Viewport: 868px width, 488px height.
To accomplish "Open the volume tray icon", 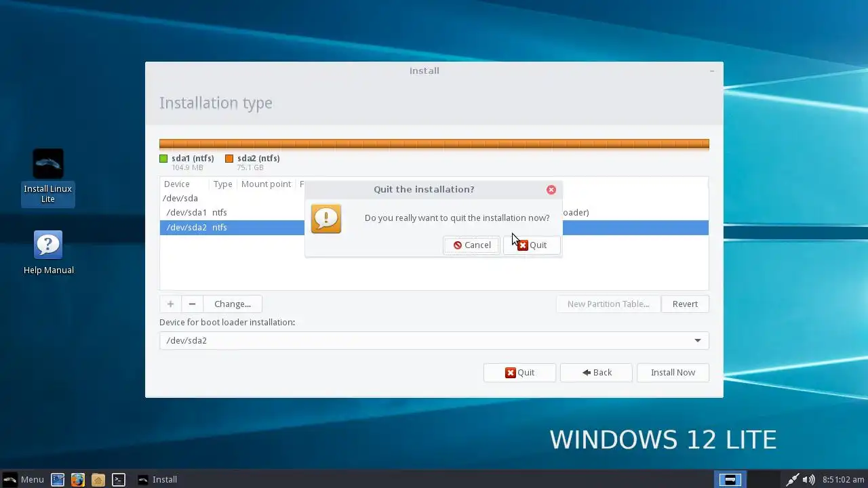I will click(x=808, y=479).
